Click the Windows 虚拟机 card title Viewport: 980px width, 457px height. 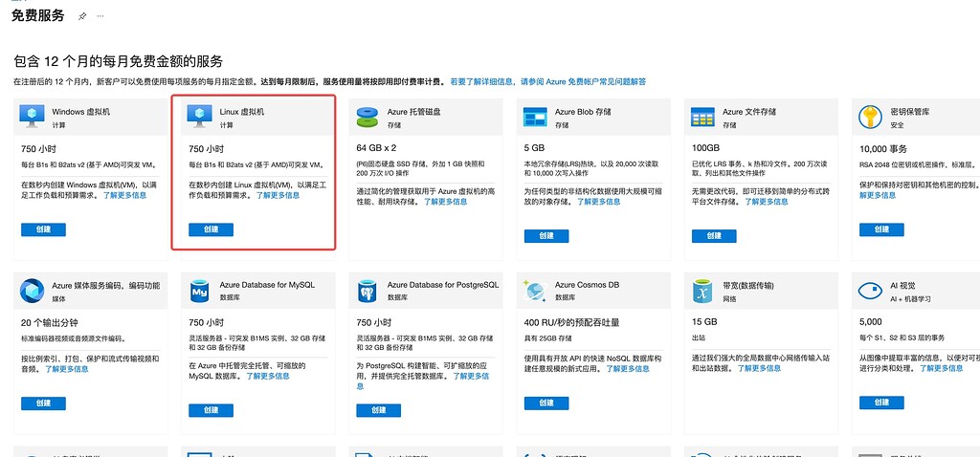click(x=81, y=112)
